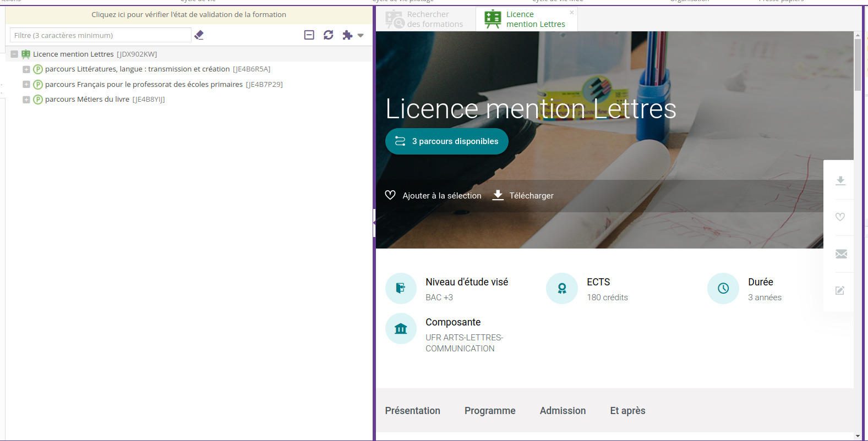This screenshot has height=441, width=868.
Task: Click the P icon of parcours Français
Action: point(38,85)
